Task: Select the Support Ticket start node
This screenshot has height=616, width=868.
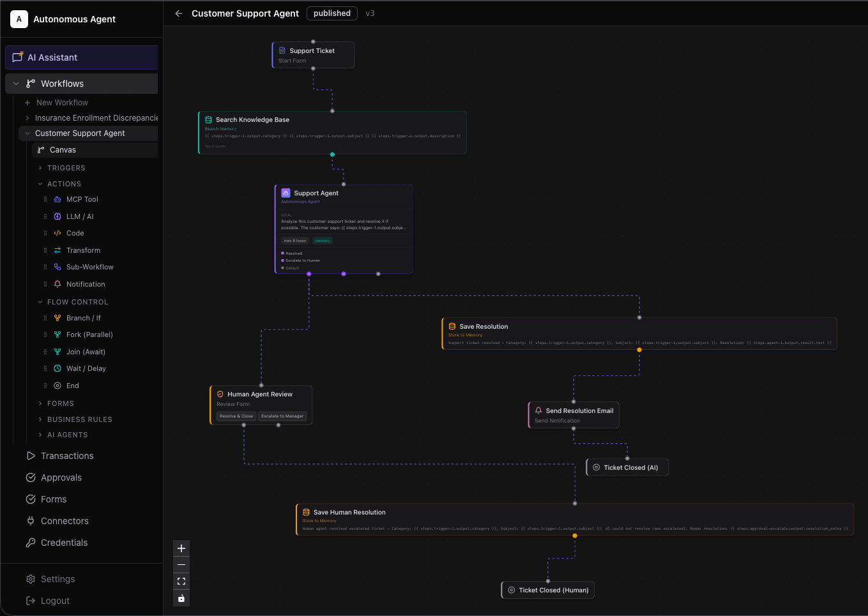Action: [x=313, y=55]
